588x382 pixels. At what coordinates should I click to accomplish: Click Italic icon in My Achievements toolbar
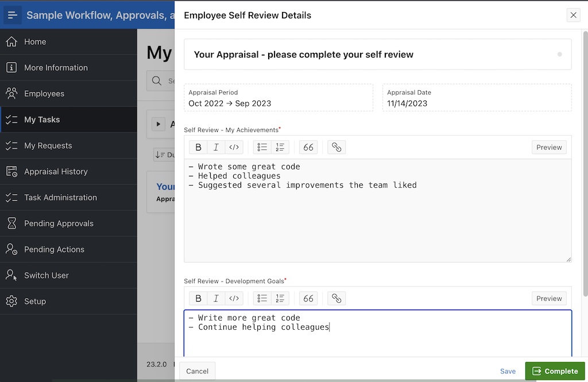coord(216,148)
